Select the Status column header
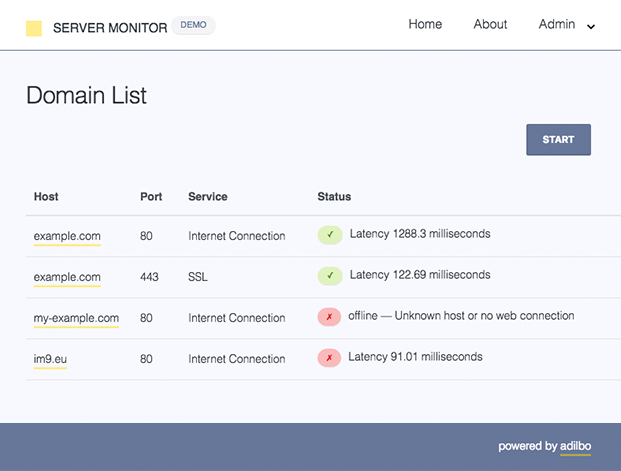621x471 pixels. (x=334, y=196)
